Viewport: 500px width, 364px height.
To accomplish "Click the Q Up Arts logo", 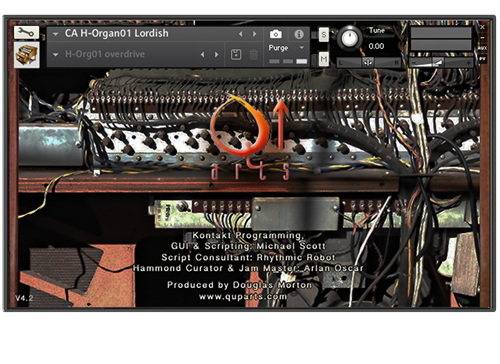I will tap(250, 138).
